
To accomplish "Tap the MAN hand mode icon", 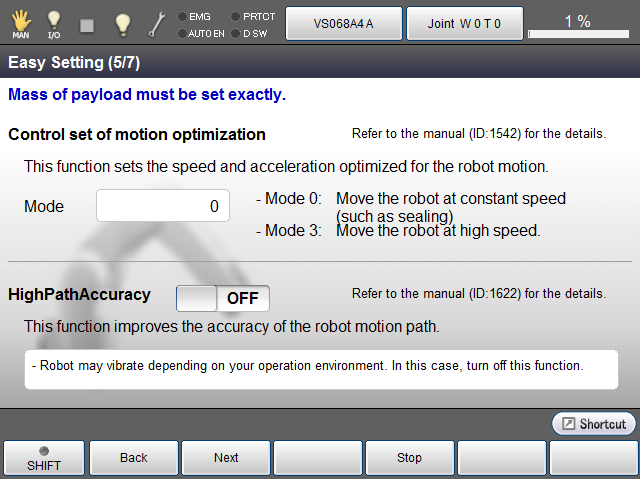I will 20,23.
